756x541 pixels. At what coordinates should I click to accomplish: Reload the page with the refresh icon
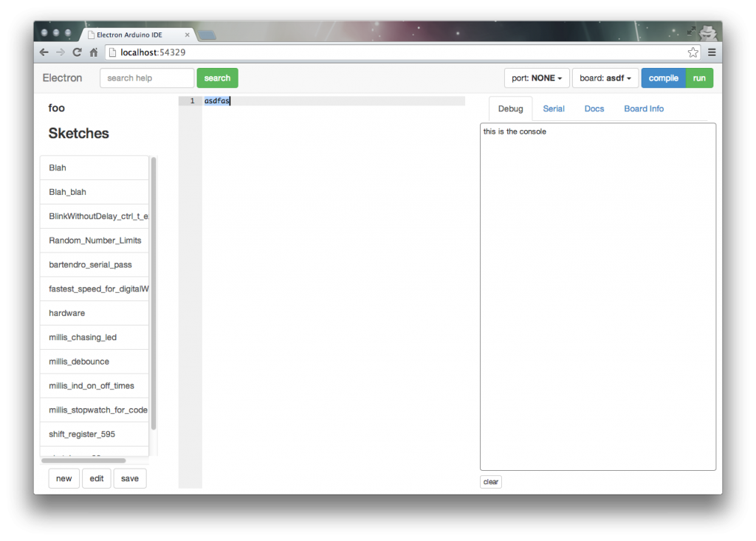77,52
